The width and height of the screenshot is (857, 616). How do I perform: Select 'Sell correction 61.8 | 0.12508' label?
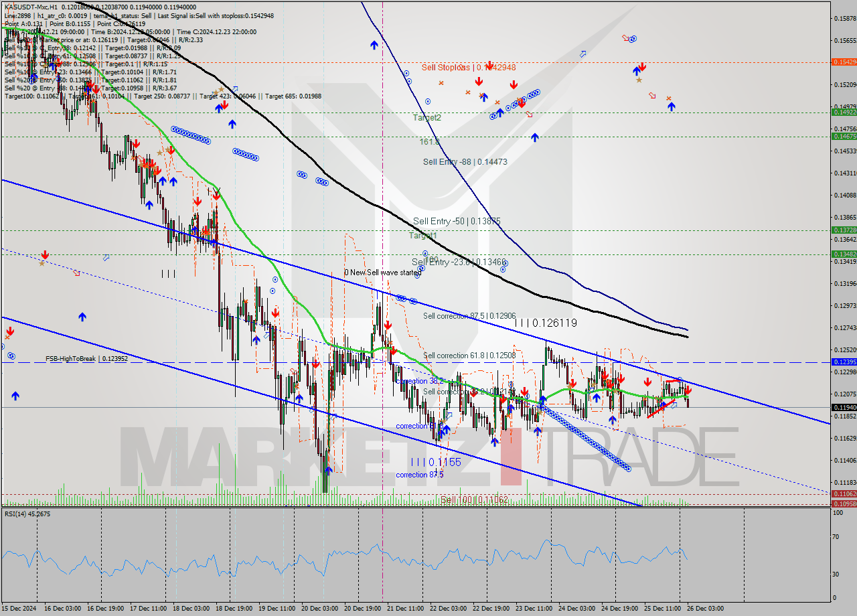click(469, 356)
